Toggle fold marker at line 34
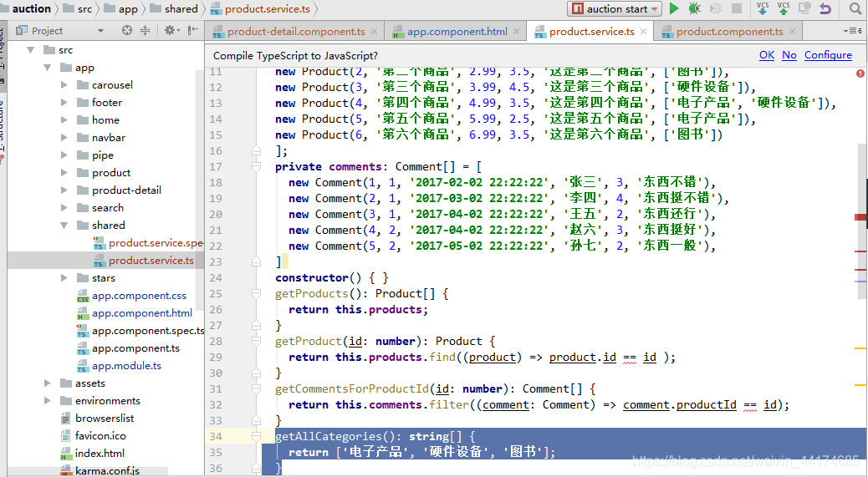The width and height of the screenshot is (868, 477). point(256,437)
